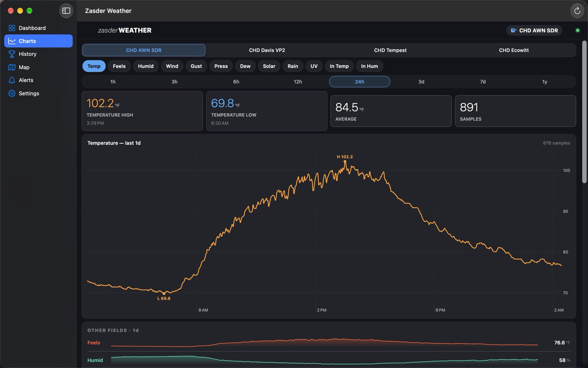Screen dimensions: 588x368
Task: Choose the In Hum metric pill
Action: point(369,66)
